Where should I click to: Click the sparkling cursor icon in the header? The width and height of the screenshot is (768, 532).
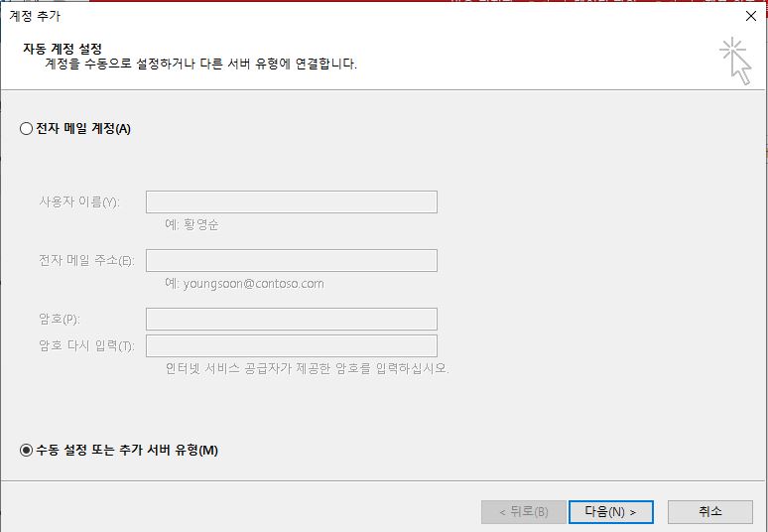pyautogui.click(x=735, y=61)
